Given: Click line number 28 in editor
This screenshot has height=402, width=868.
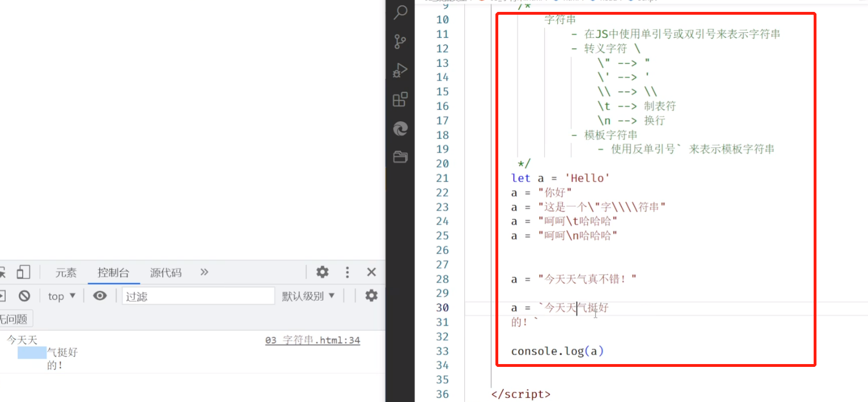Looking at the screenshot, I should (442, 279).
